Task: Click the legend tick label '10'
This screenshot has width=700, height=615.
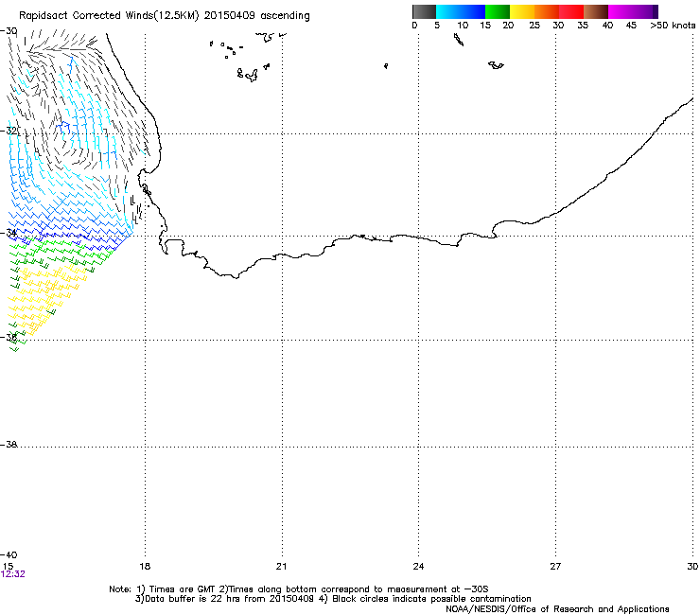Action: [463, 26]
